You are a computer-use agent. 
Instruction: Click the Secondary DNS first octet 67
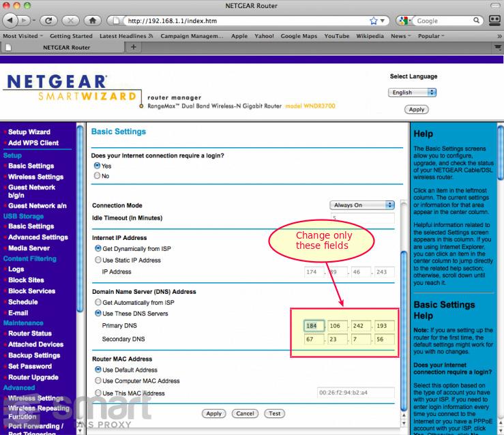pyautogui.click(x=314, y=340)
